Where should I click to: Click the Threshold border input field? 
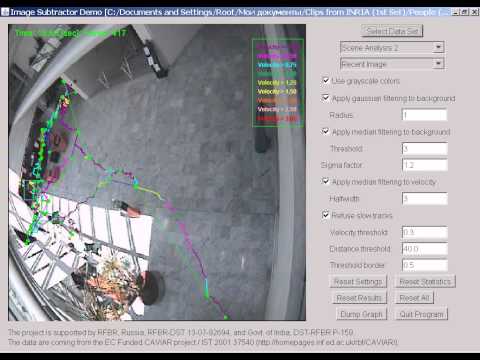(x=424, y=265)
